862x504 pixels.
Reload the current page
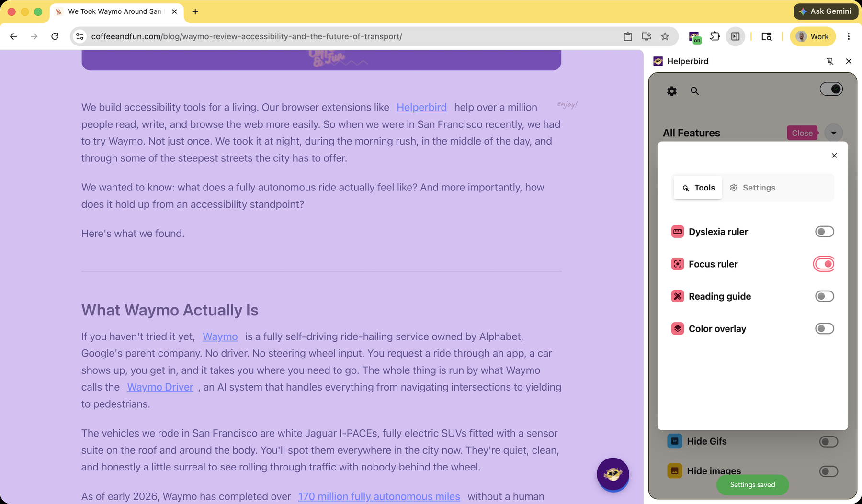coord(55,36)
